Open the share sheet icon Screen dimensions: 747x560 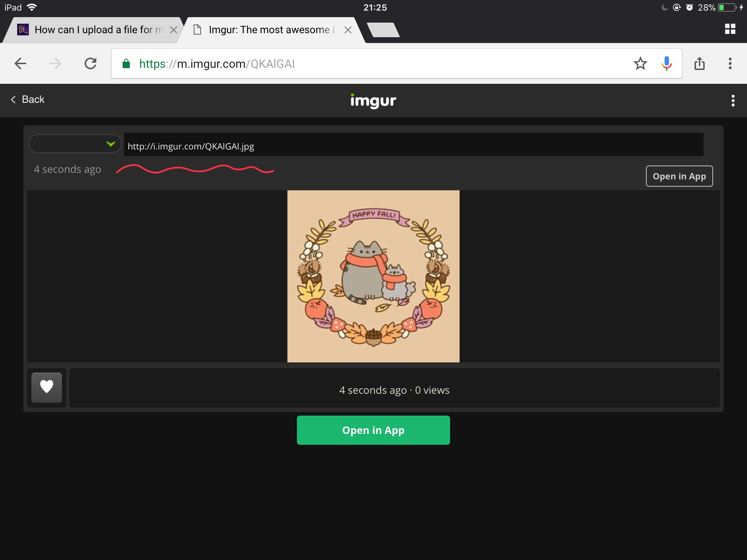700,63
